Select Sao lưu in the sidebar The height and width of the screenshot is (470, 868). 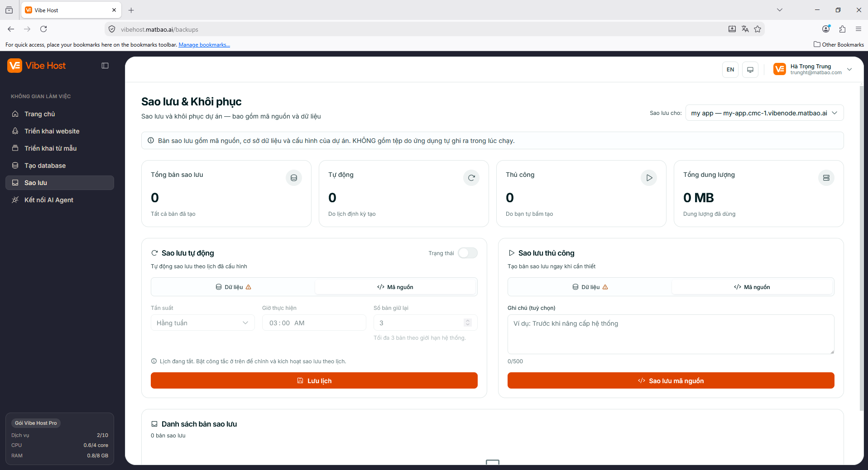point(60,183)
